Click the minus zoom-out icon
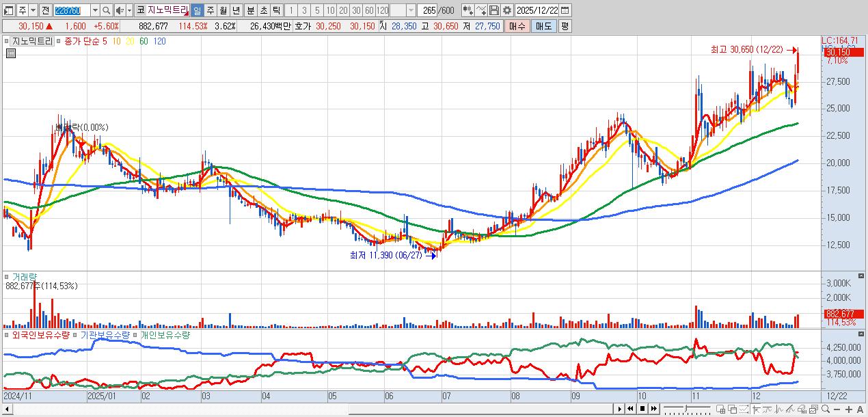Viewport: 868px width, 417px height. (837, 409)
